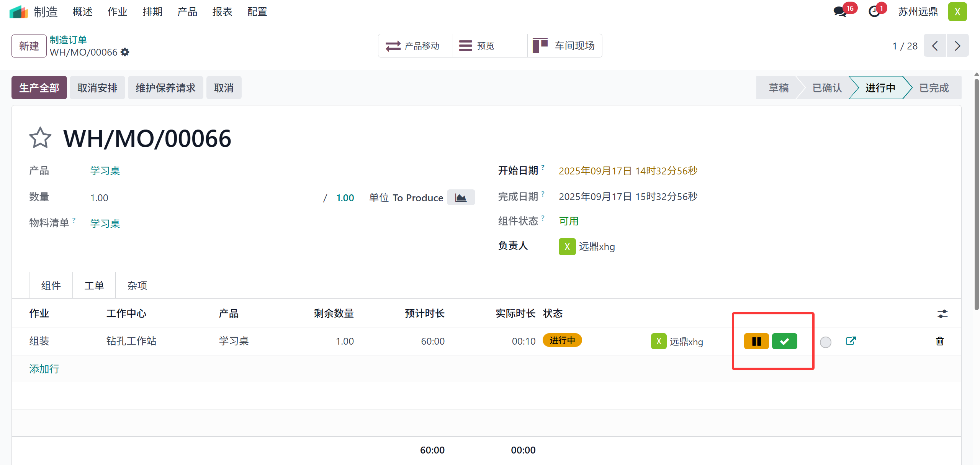Click the 添加行 link
Viewport: 980px width, 465px height.
click(x=44, y=369)
